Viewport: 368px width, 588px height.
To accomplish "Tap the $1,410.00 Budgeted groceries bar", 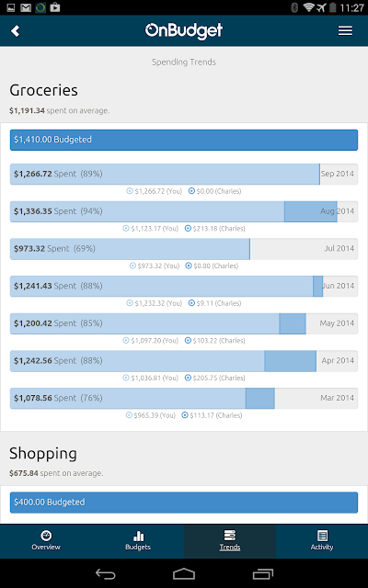I will 184,140.
